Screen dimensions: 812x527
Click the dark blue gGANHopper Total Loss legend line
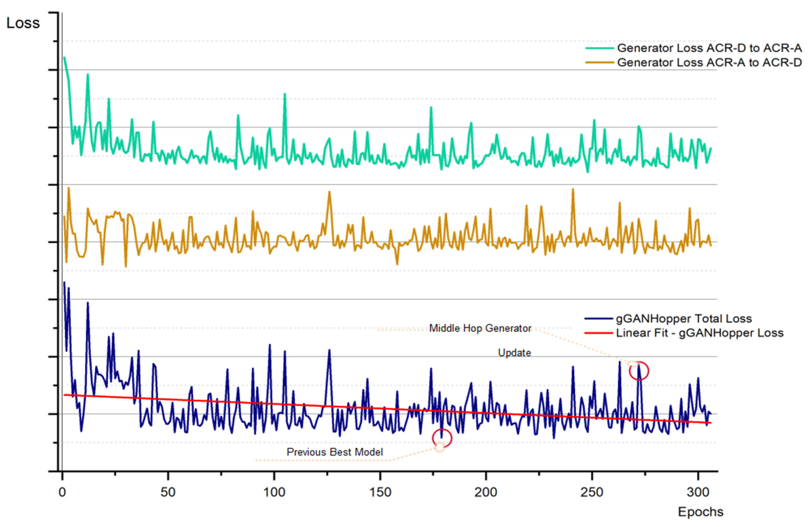(x=598, y=319)
